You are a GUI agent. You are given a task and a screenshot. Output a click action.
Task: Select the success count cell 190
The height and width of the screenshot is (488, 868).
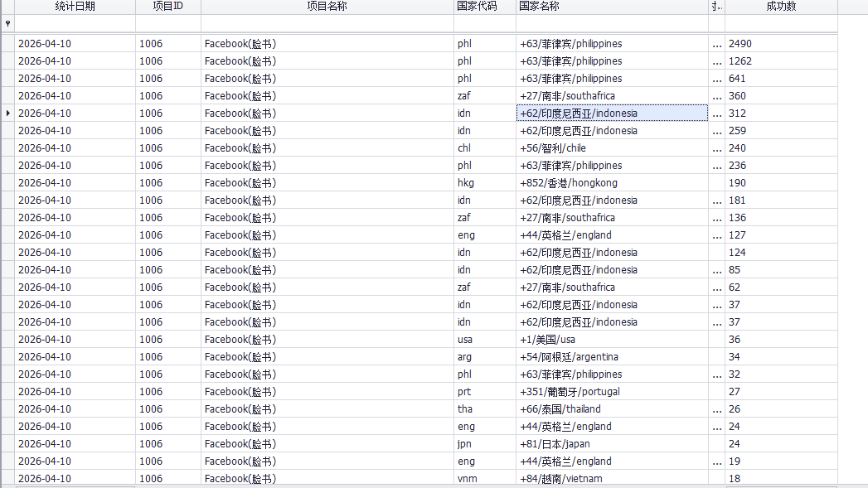(x=781, y=182)
